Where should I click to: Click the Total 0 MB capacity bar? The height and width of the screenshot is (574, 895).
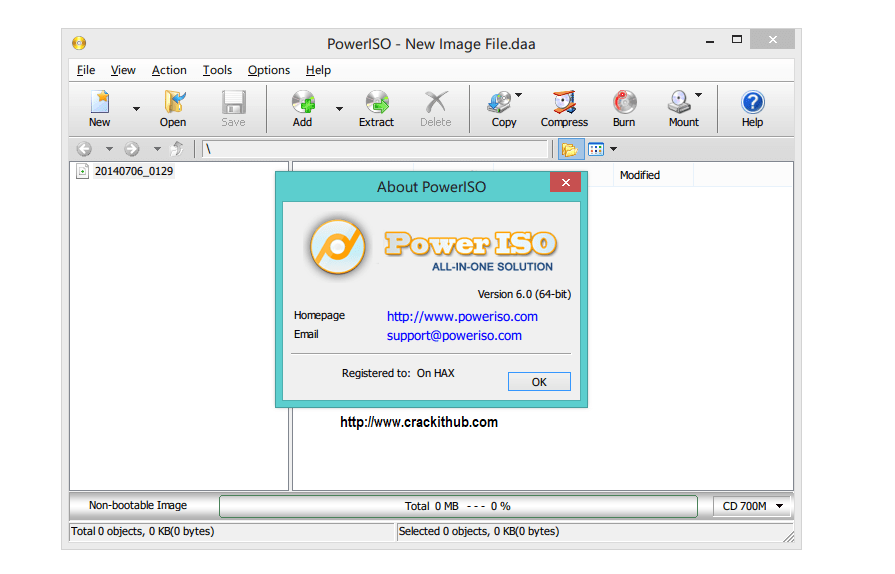coord(458,506)
